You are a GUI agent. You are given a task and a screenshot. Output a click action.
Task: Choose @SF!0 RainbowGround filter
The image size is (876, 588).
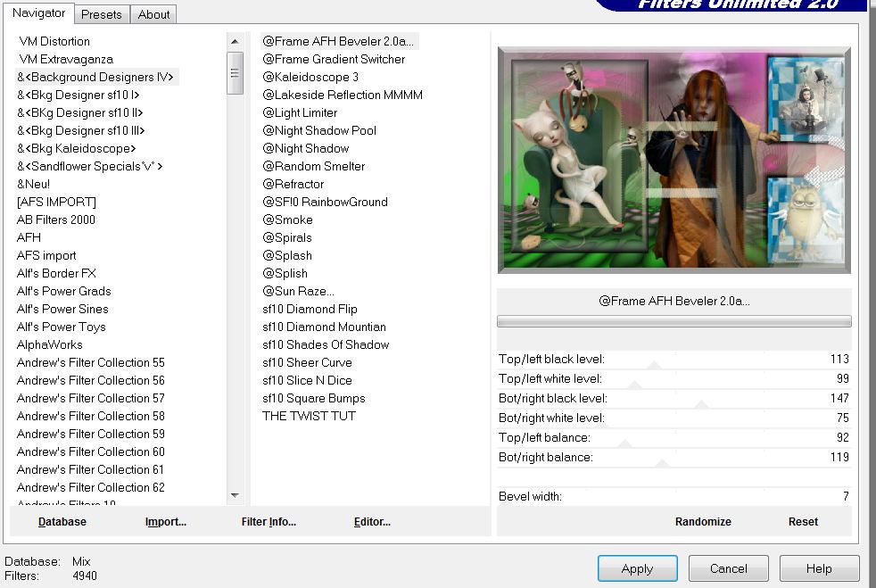(x=325, y=202)
